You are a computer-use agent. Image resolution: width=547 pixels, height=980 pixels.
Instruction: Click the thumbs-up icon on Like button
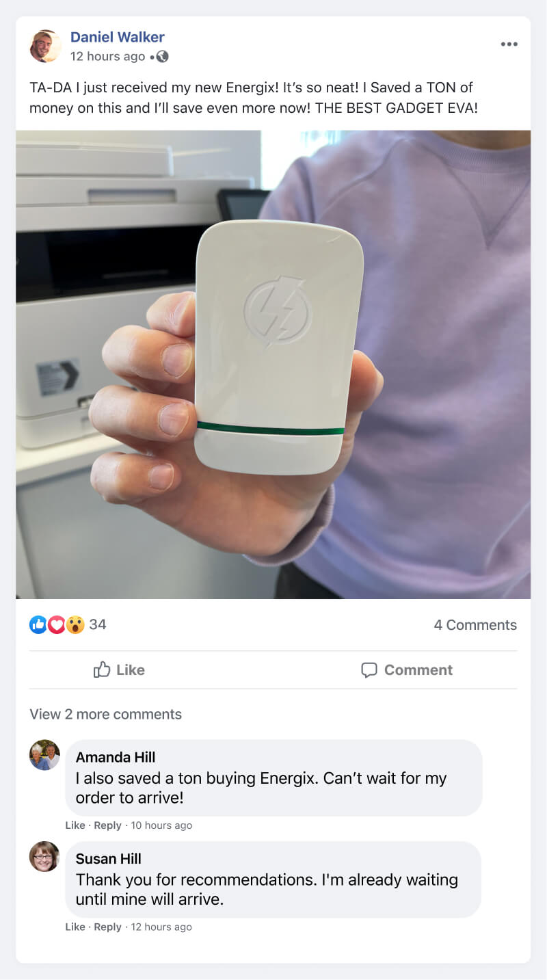(102, 670)
